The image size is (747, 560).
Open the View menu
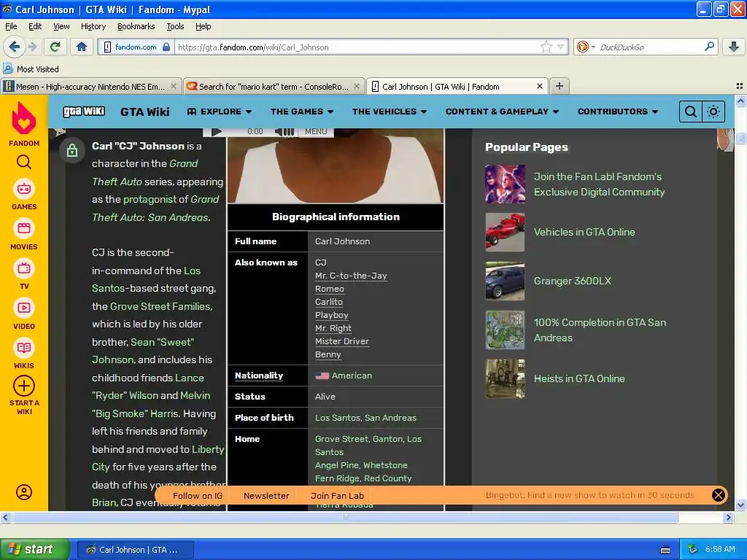click(x=61, y=26)
